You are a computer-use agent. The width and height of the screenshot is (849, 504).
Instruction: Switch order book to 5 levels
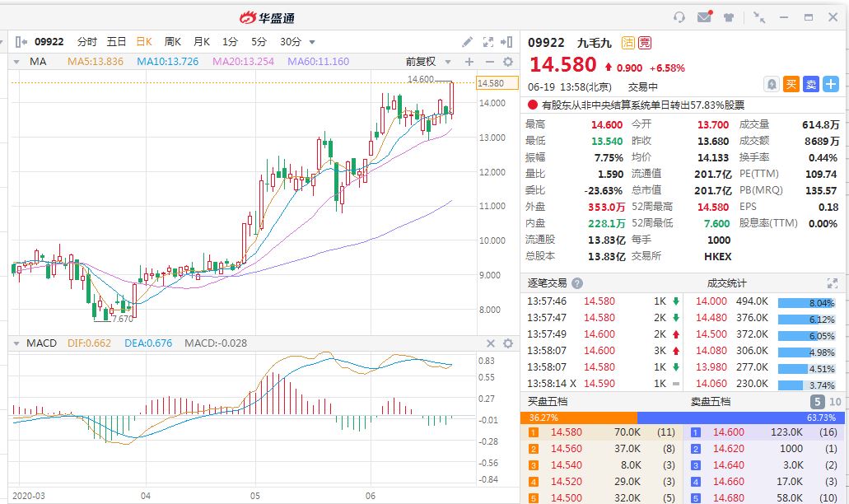tap(818, 402)
